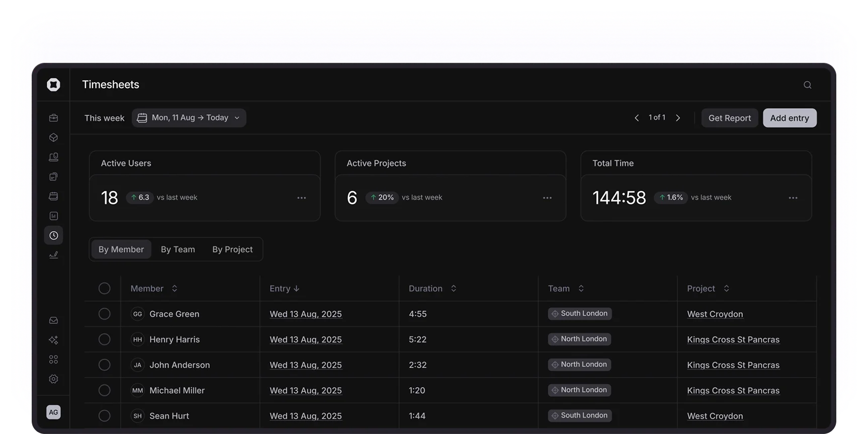This screenshot has height=434, width=868.
Task: Switch to the By Team tab
Action: tap(178, 249)
